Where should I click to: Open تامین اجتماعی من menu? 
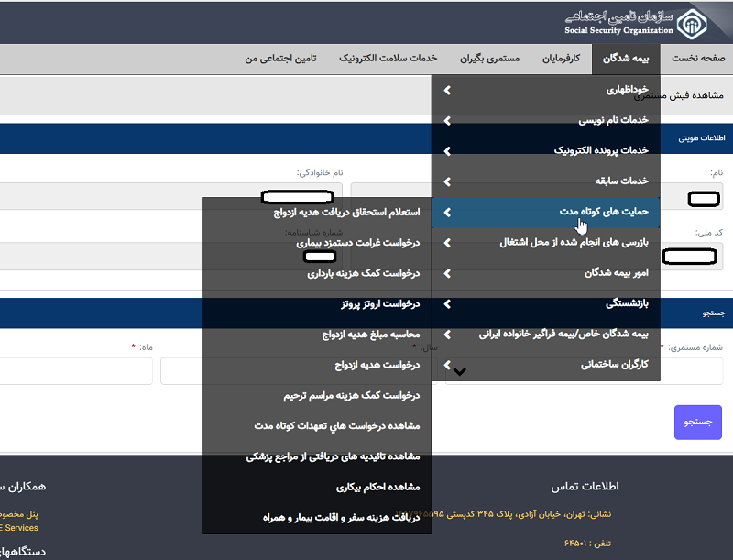pyautogui.click(x=280, y=58)
